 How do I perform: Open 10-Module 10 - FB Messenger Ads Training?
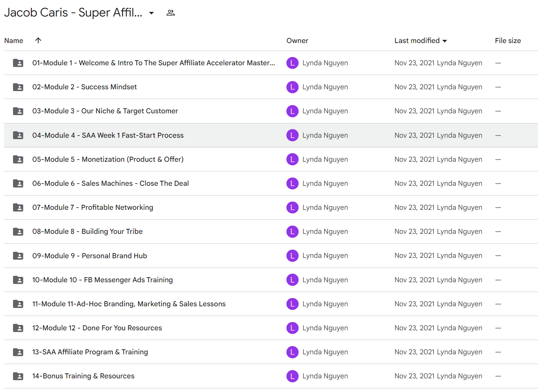(103, 280)
